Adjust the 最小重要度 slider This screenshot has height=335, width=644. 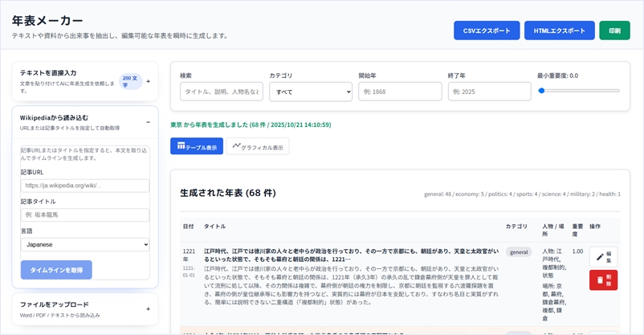[542, 91]
